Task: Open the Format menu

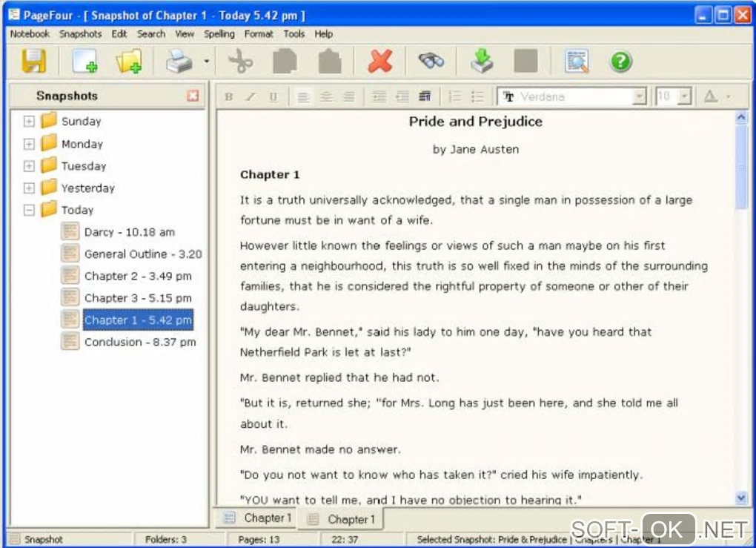Action: tap(259, 34)
